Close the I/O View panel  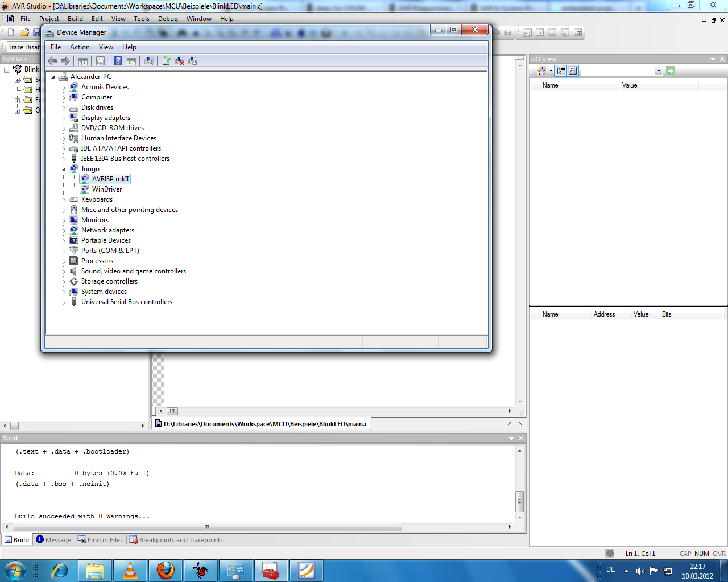pos(722,59)
